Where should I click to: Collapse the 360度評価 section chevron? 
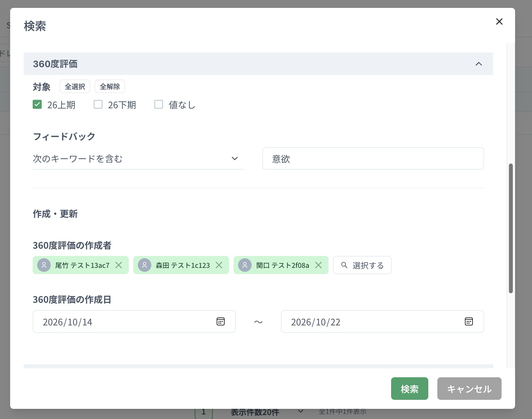click(x=479, y=64)
